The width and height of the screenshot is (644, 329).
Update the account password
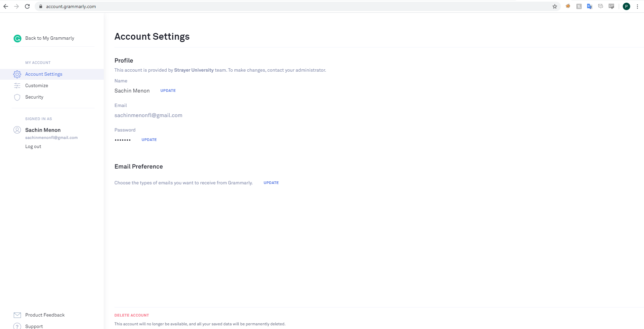pyautogui.click(x=149, y=140)
